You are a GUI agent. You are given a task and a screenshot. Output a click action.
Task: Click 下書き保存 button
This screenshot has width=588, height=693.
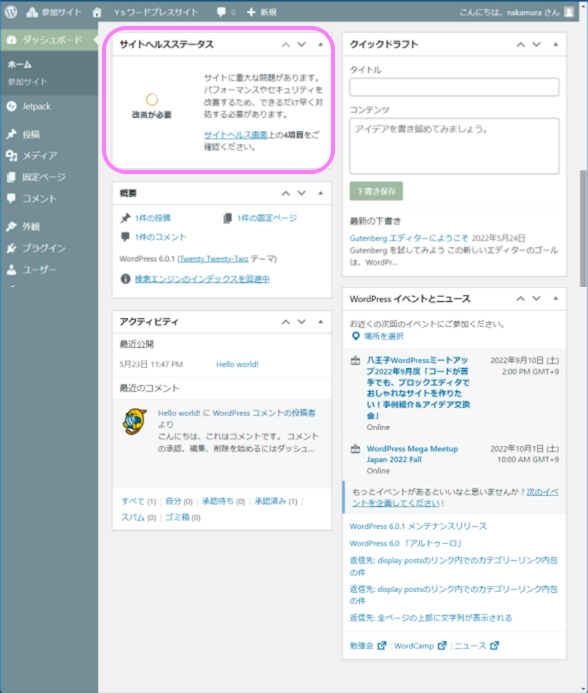coord(376,191)
